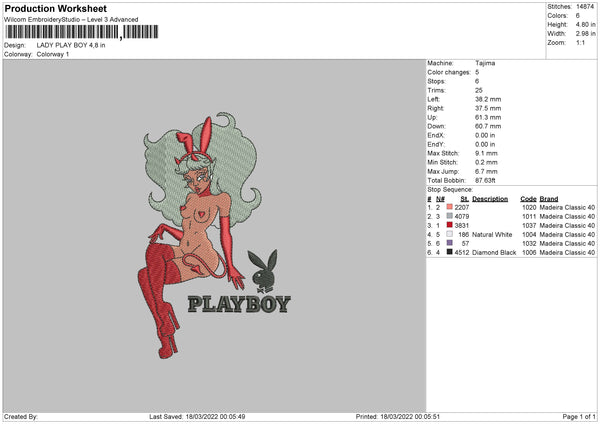
Task: Click the stitches count '14874'
Action: [x=585, y=7]
